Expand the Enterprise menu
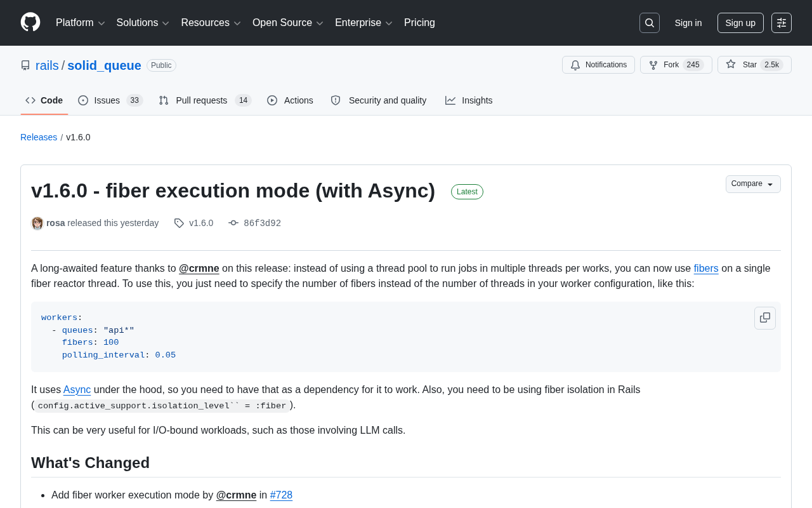This screenshot has width=812, height=508. tap(363, 23)
